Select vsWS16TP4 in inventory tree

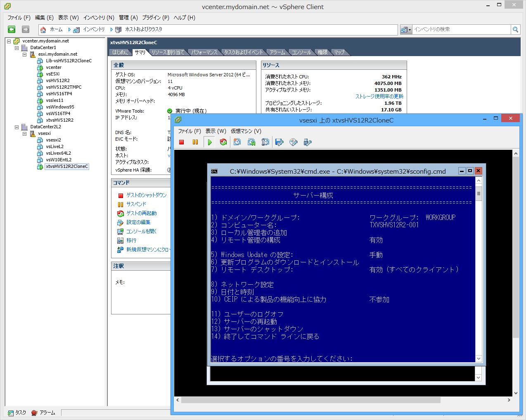tap(58, 113)
